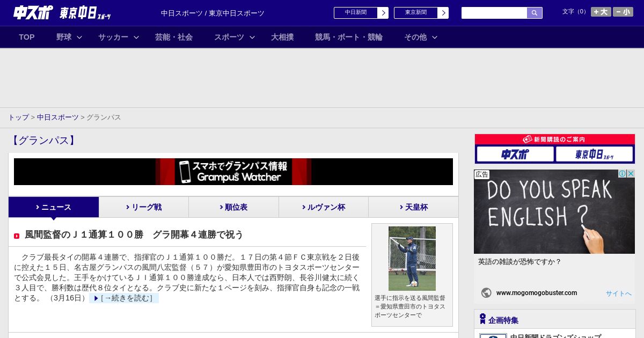Click the Chunichi Sports logo in the header

(x=33, y=12)
